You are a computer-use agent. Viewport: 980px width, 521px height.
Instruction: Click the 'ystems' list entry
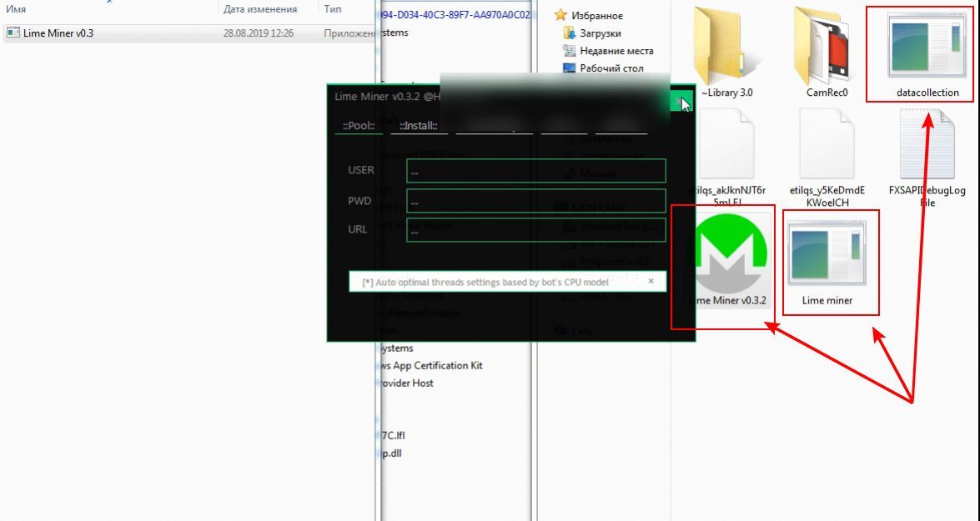tap(397, 348)
